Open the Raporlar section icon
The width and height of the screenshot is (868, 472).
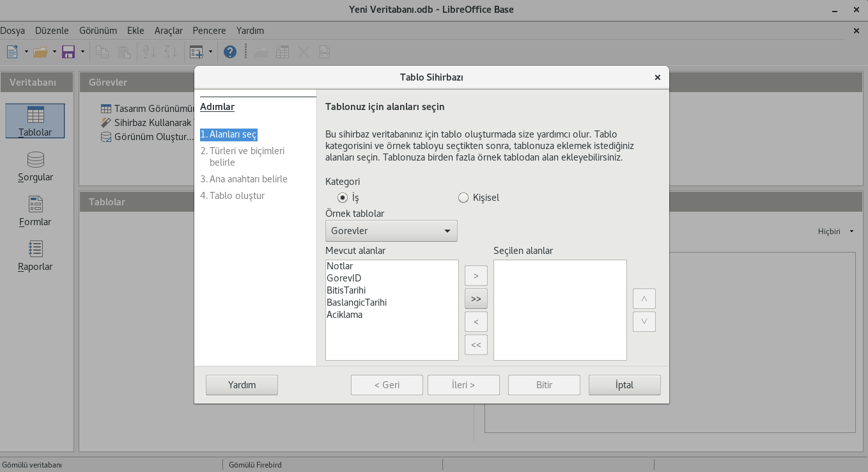click(x=35, y=256)
